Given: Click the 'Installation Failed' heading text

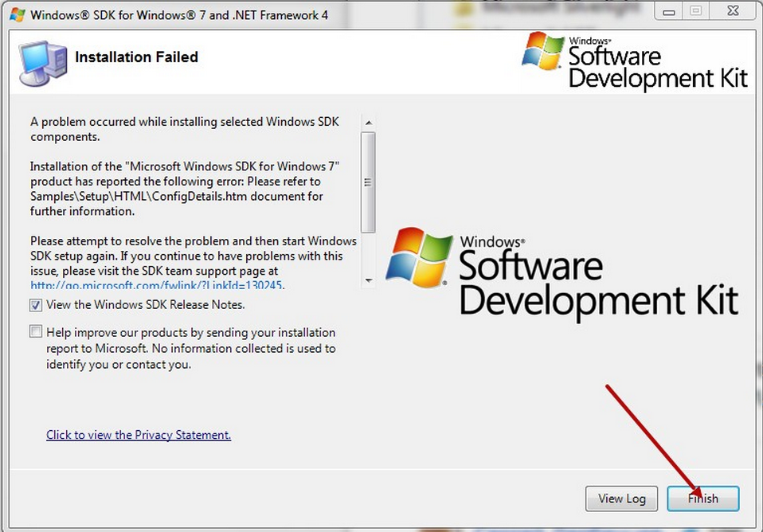Looking at the screenshot, I should [136, 57].
